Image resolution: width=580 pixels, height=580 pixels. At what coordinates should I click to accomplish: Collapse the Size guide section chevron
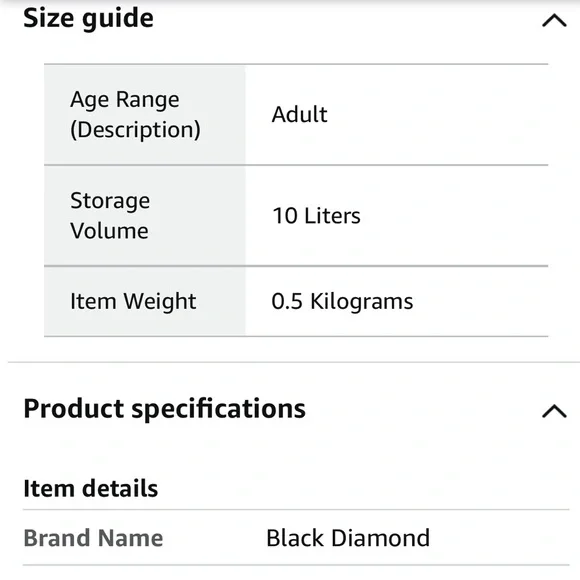point(554,20)
